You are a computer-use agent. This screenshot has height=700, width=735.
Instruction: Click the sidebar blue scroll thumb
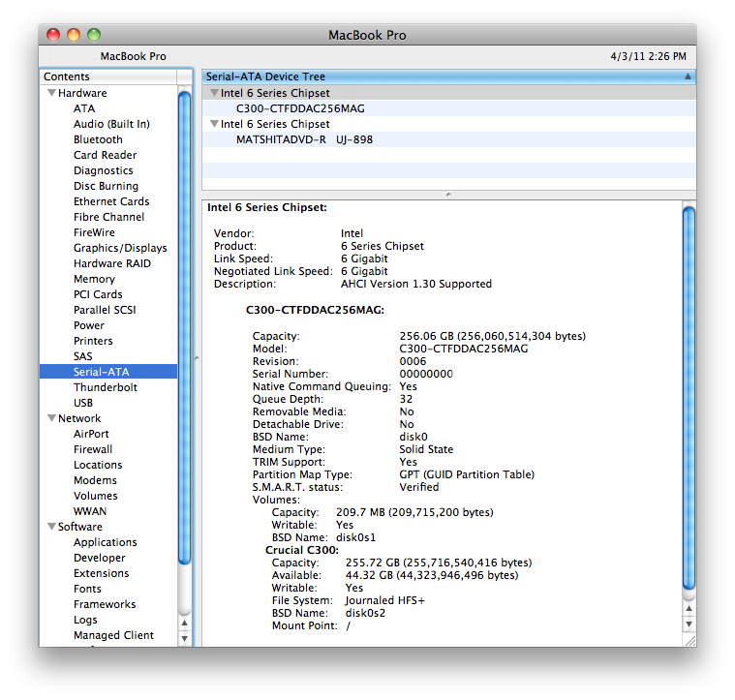[185, 328]
